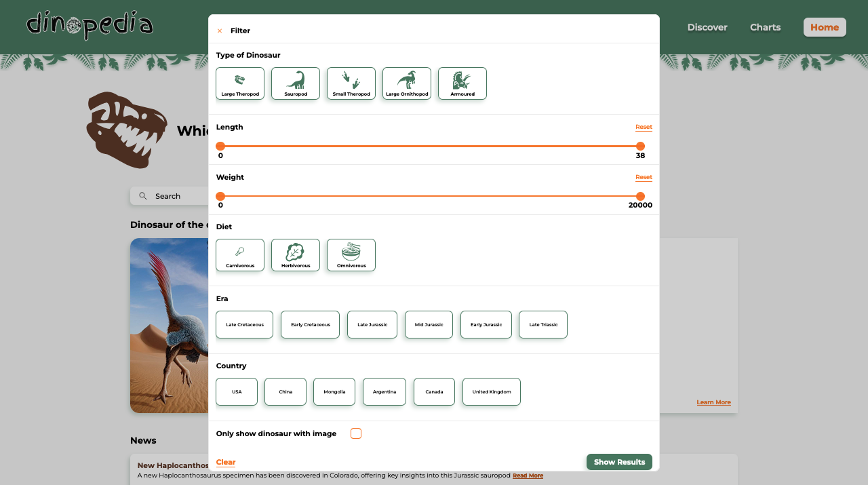Click the Dinopedia logo
The width and height of the screenshot is (868, 485).
pyautogui.click(x=90, y=26)
